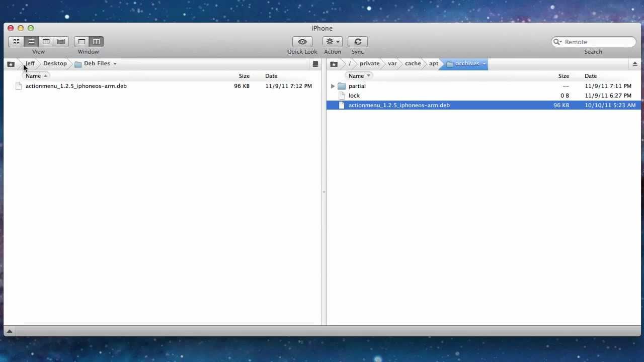Click the eject icon in right pane
Image resolution: width=644 pixels, height=362 pixels.
(634, 64)
